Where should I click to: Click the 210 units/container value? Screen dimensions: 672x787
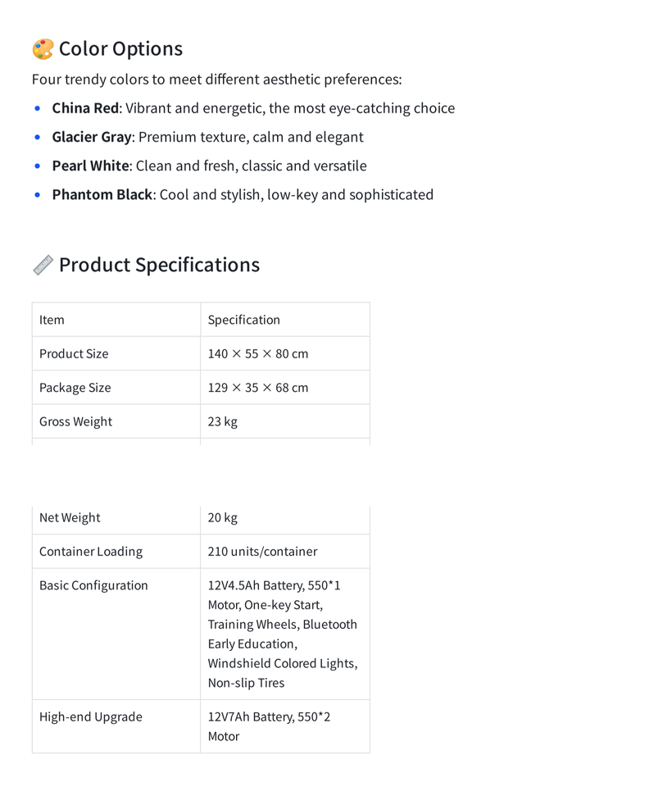(262, 552)
